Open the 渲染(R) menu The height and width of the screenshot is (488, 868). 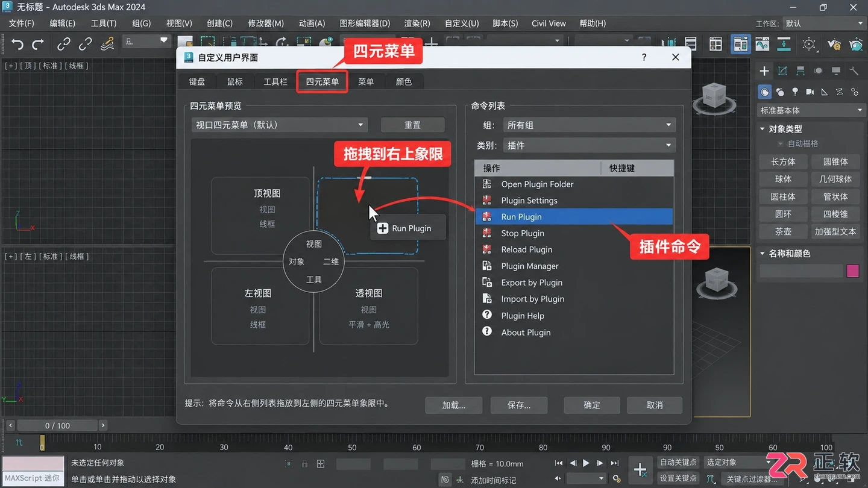(417, 23)
